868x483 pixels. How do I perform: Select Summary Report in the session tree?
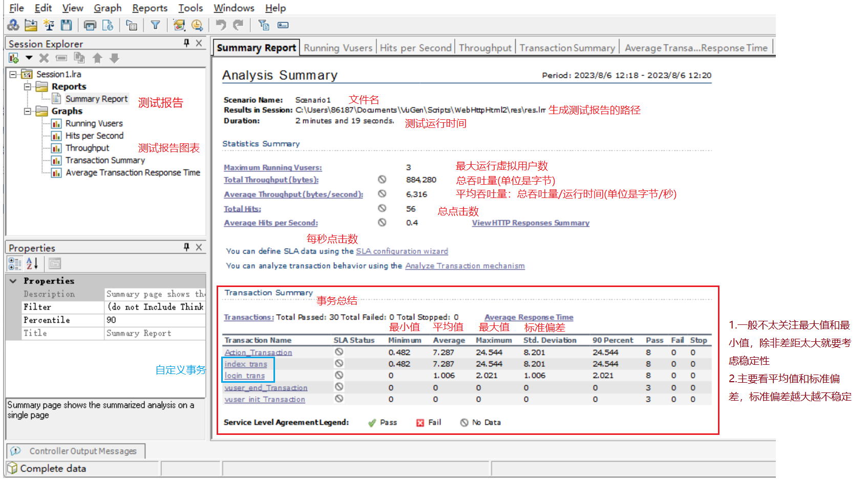96,99
